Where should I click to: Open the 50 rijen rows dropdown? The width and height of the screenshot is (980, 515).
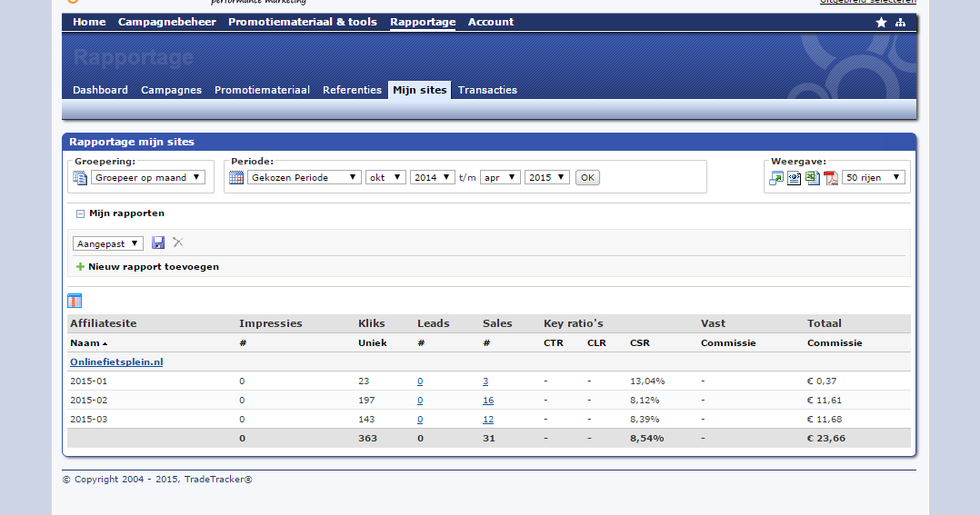pos(873,177)
